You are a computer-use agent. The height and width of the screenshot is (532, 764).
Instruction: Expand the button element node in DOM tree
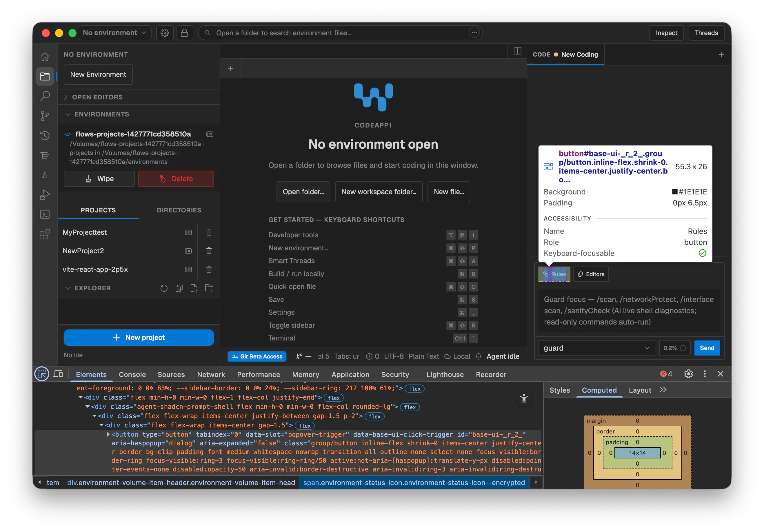108,435
